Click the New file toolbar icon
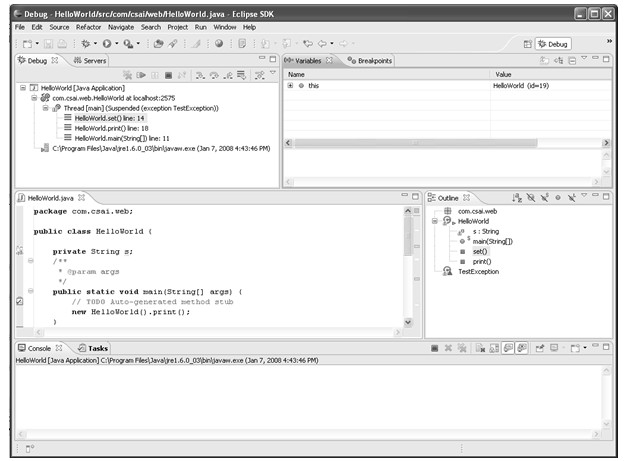Screen dimensions: 625x461 [x=27, y=44]
